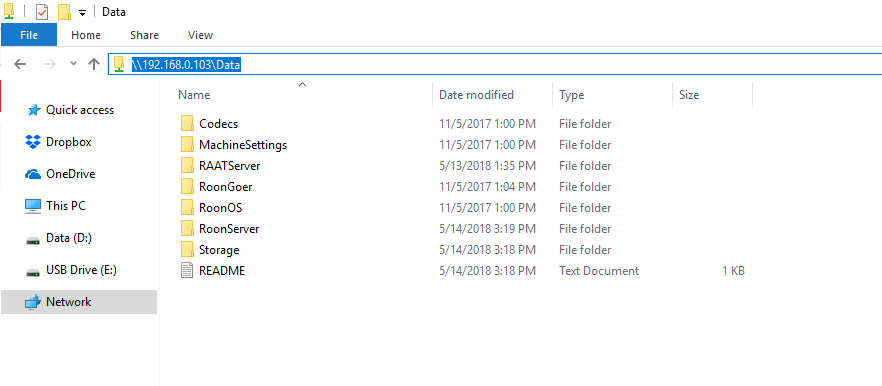Select the MachineSettings folder name

(243, 145)
